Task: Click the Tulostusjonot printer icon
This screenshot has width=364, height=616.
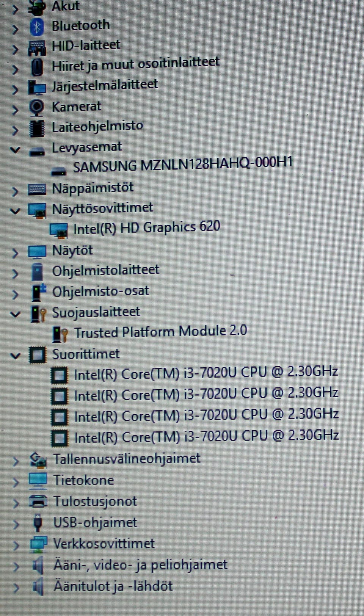Action: pos(38,502)
